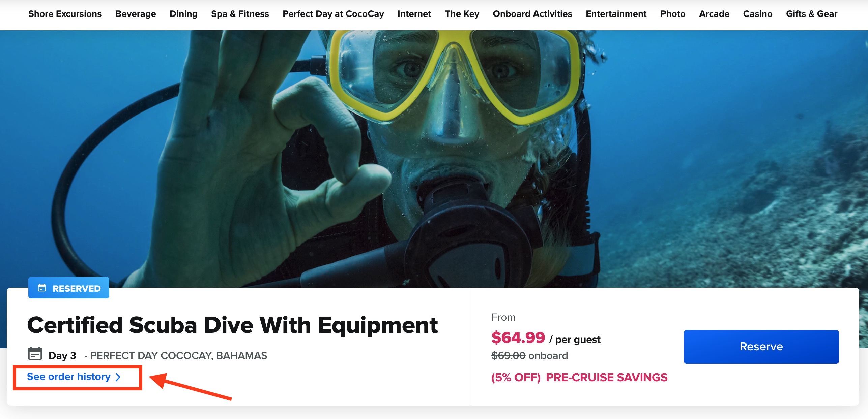Select Spa & Fitness in navigation
868x419 pixels.
pyautogui.click(x=240, y=14)
